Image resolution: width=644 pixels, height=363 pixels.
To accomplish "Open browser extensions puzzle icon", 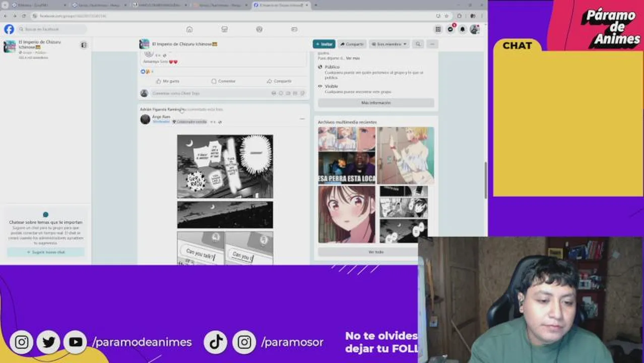I will tap(459, 16).
